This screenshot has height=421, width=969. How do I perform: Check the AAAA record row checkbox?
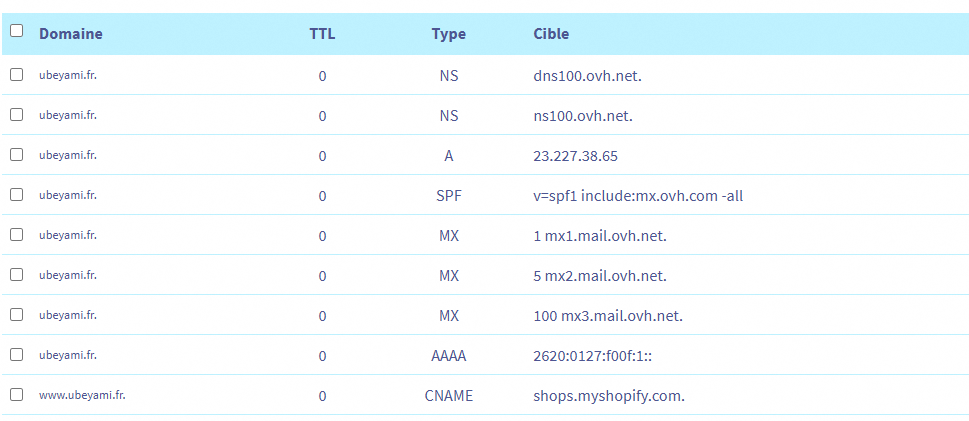pyautogui.click(x=16, y=355)
